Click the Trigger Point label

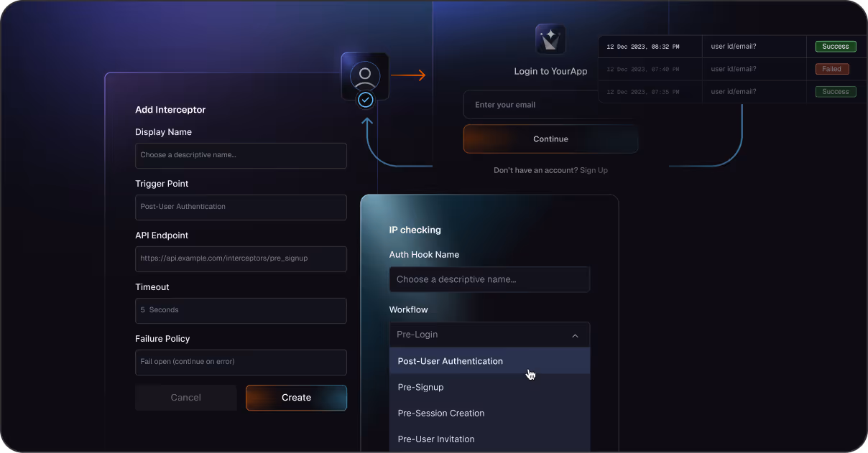[x=162, y=184]
